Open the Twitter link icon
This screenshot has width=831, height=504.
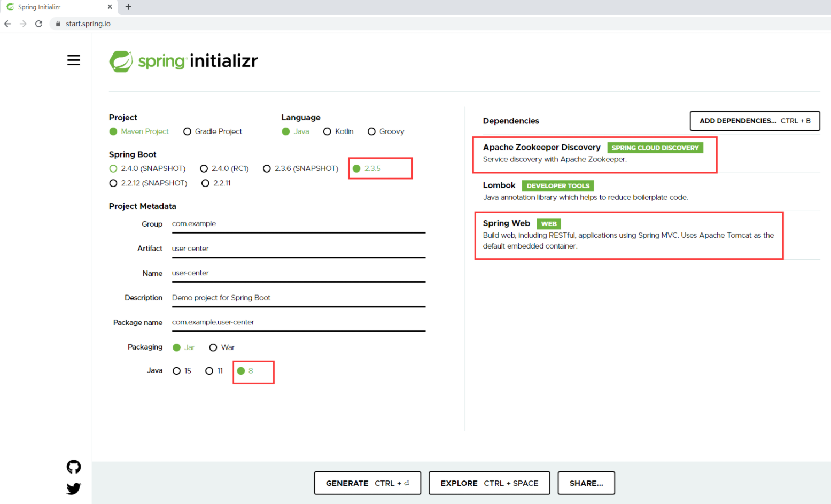pyautogui.click(x=74, y=489)
